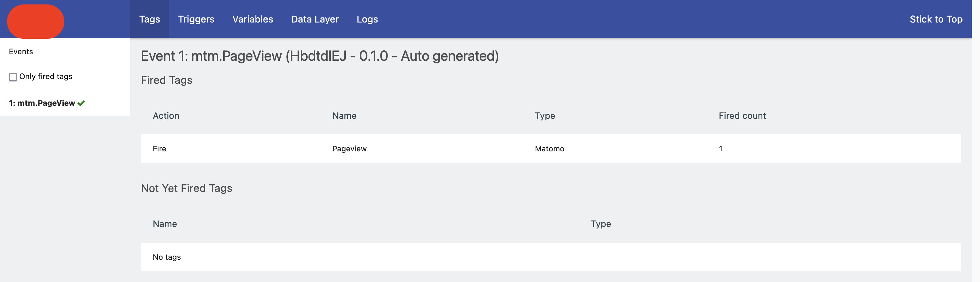Enable the Only fired tags checkbox

tap(13, 77)
